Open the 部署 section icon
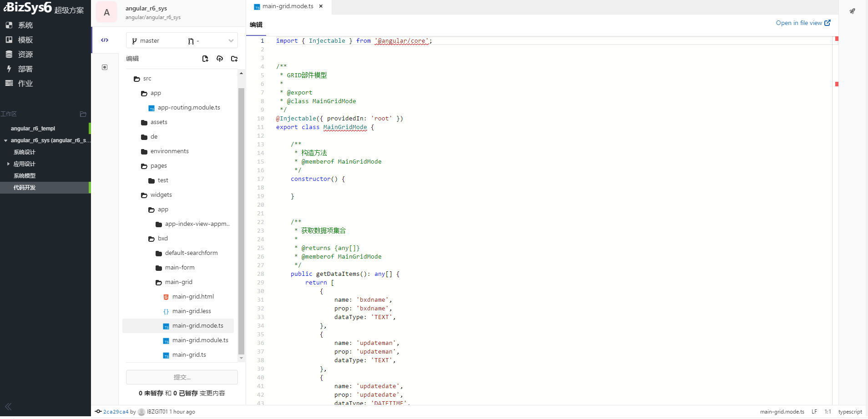This screenshot has height=419, width=868. click(x=9, y=69)
